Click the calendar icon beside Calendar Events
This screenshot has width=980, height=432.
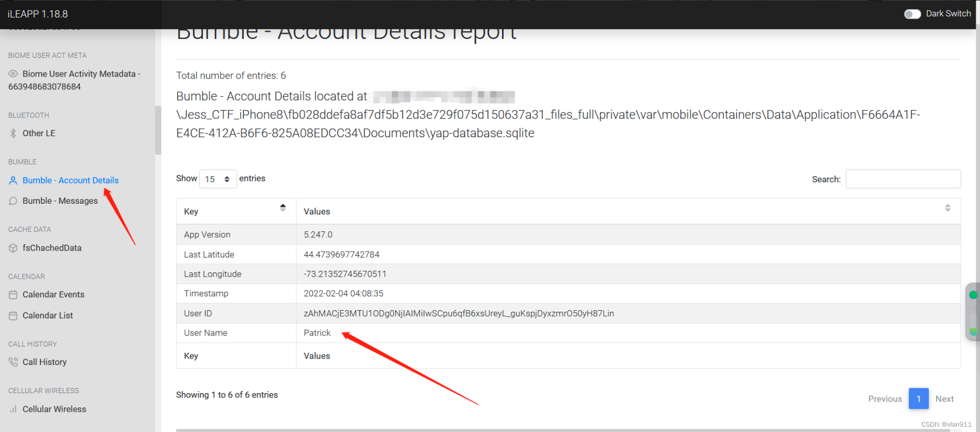tap(13, 295)
